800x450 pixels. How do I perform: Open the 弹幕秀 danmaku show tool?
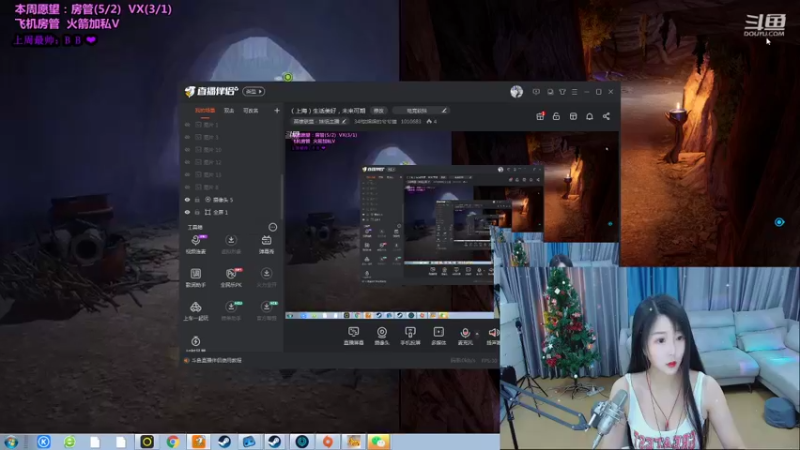click(x=266, y=244)
